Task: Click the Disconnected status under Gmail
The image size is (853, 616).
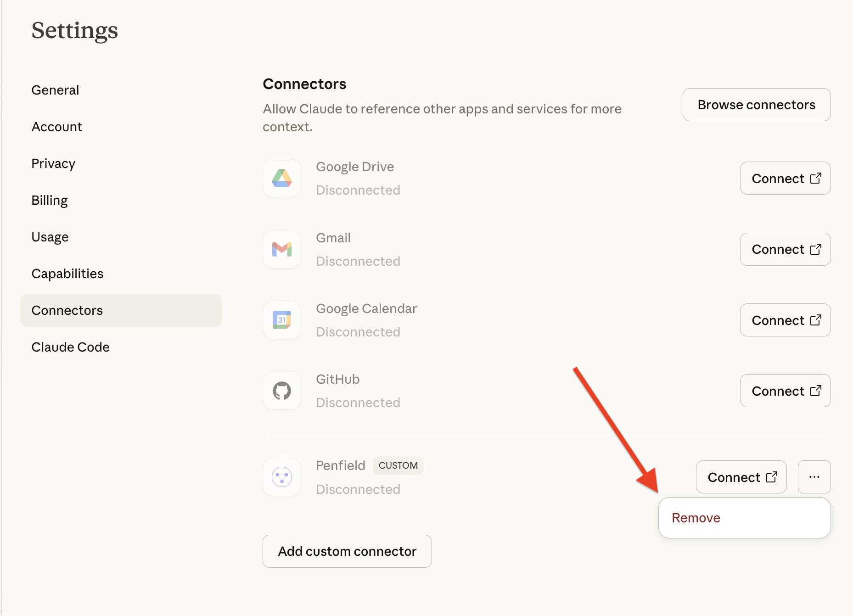Action: tap(358, 261)
